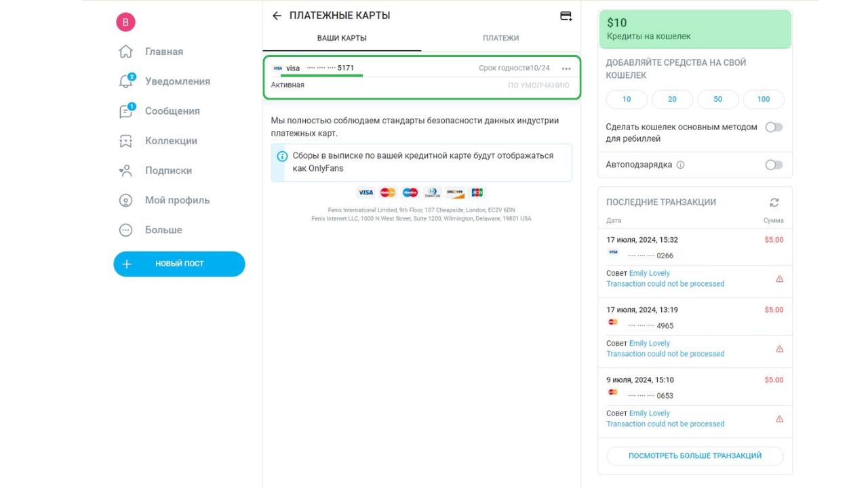Click the НОВЫЙ ПОСТ button
This screenshot has height=488, width=868.
pyautogui.click(x=179, y=264)
